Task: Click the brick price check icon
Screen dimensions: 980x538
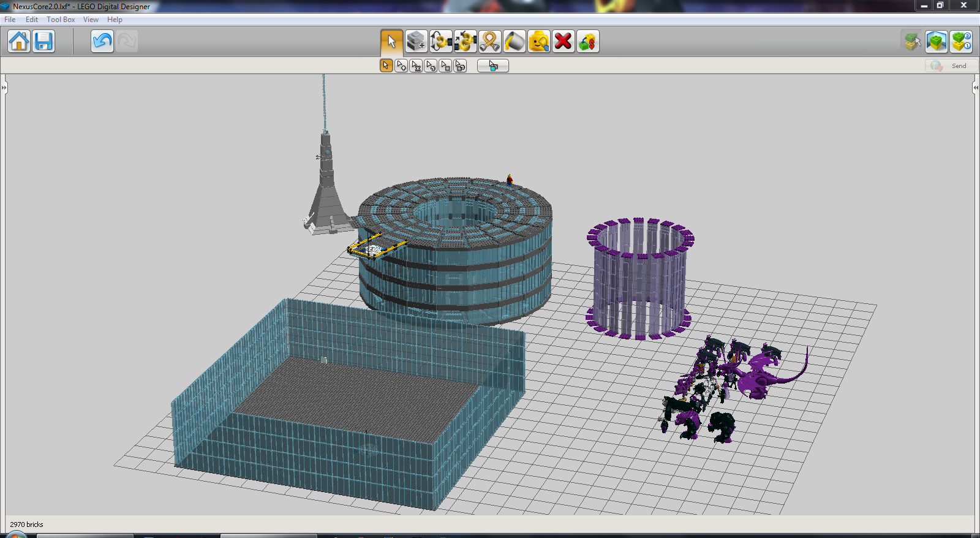Action: pos(587,42)
